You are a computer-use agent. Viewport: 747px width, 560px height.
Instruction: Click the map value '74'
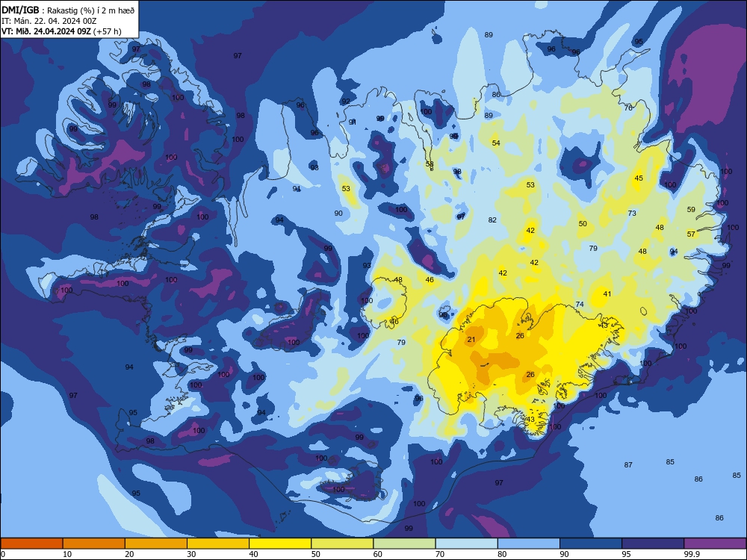580,305
